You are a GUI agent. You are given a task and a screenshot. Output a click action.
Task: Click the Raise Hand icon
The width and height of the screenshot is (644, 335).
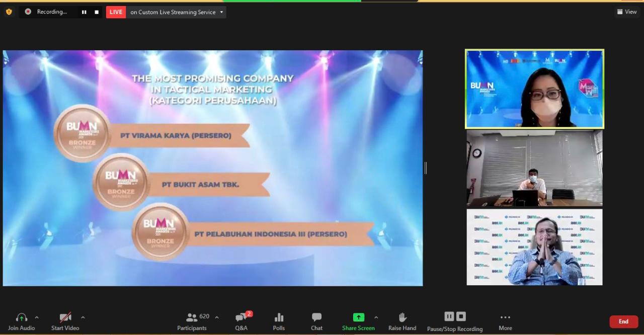(403, 317)
